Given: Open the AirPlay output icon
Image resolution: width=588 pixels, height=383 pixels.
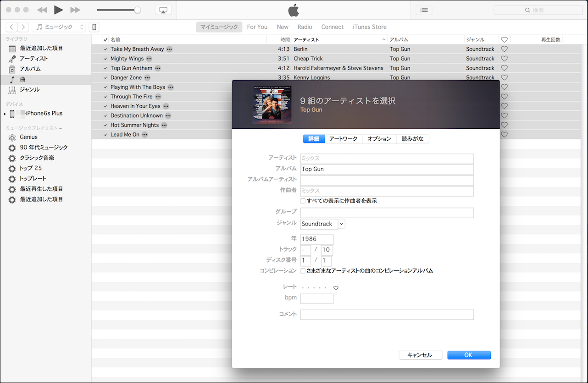Looking at the screenshot, I should 163,10.
